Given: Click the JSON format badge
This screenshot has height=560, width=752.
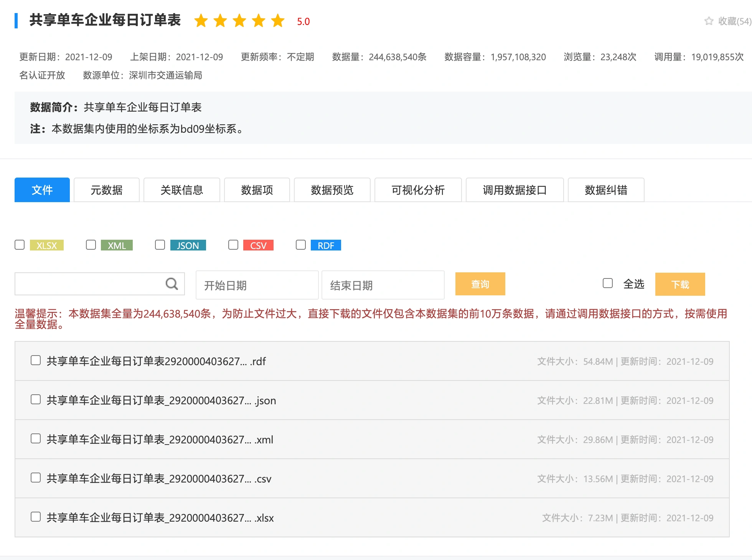Looking at the screenshot, I should [x=188, y=245].
